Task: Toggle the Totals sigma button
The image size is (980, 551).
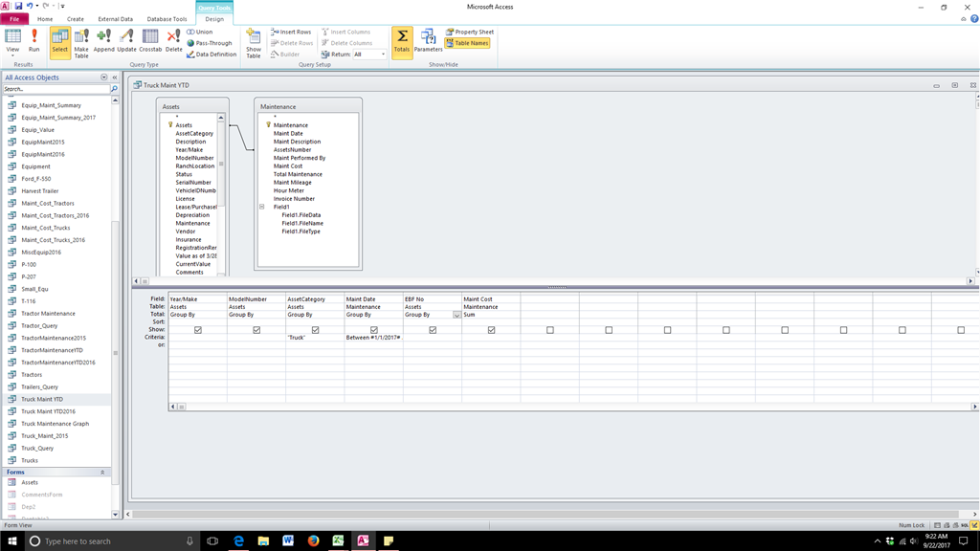Action: point(402,41)
